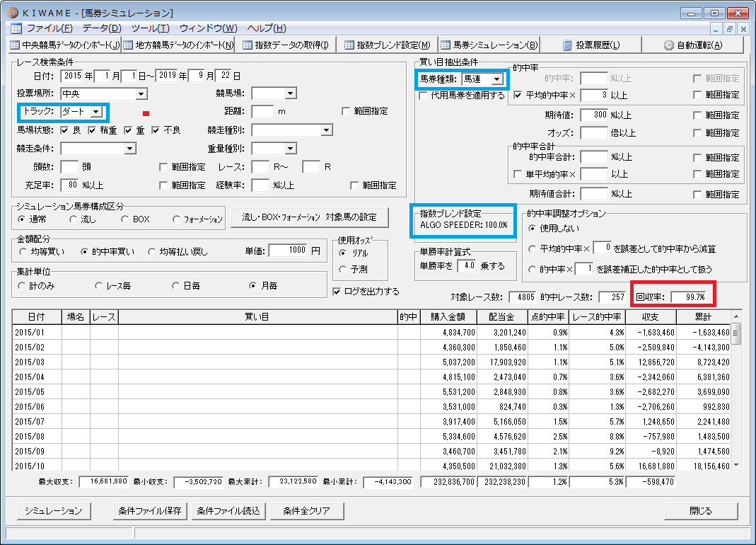Image resolution: width=756 pixels, height=545 pixels.
Task: Click the 閉じる button
Action: pos(701,511)
